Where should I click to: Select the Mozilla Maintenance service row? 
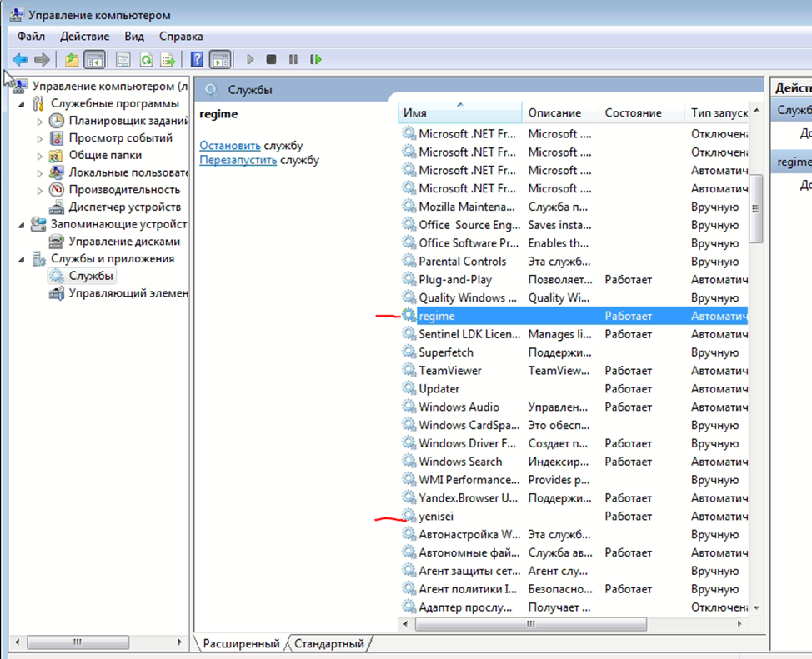point(574,207)
